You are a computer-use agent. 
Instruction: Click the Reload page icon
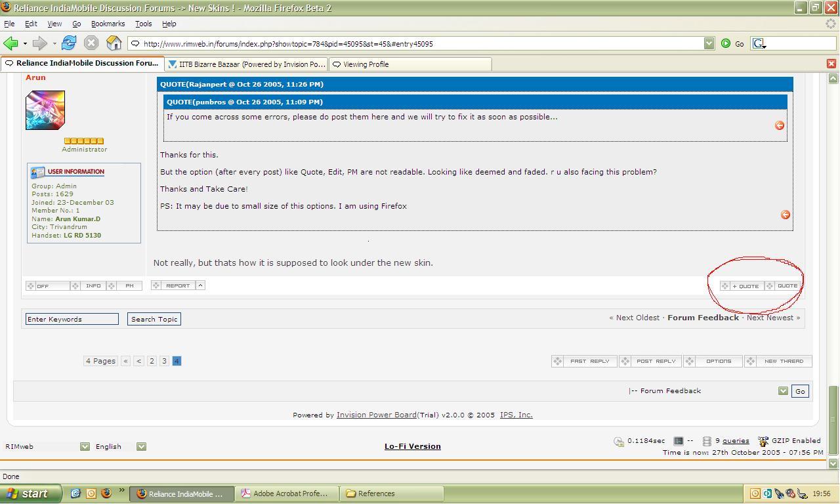(x=68, y=43)
